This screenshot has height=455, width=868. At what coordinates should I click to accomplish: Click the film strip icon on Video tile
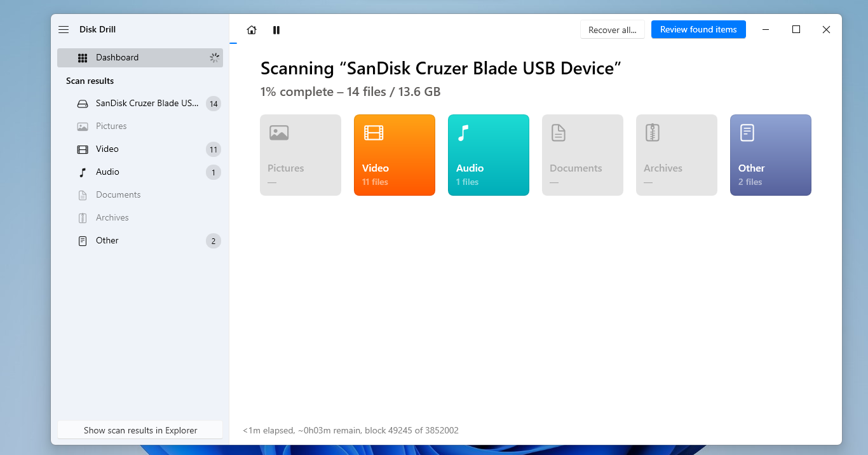373,133
